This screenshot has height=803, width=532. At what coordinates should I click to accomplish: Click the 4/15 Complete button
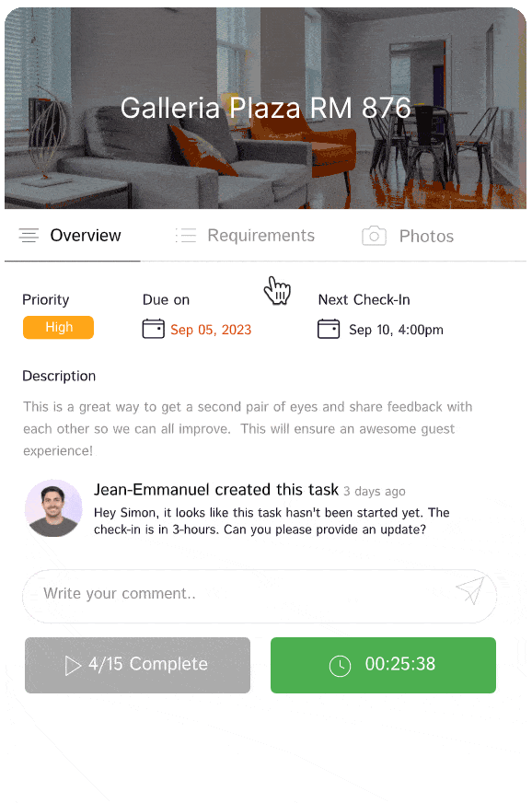point(138,665)
